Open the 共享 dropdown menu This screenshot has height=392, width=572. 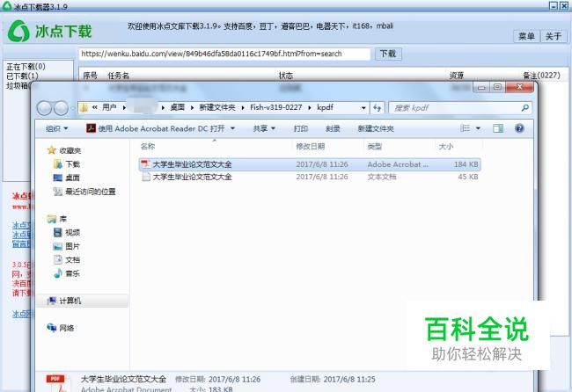coord(264,128)
